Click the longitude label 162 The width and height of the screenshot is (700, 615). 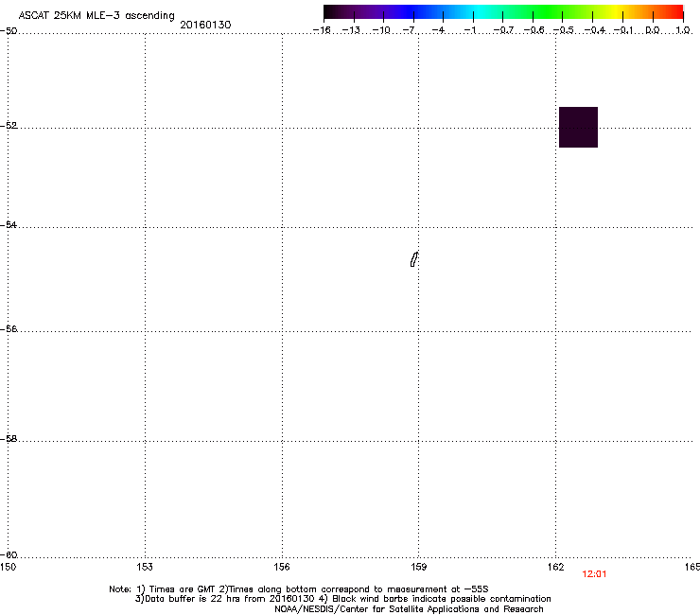click(556, 567)
